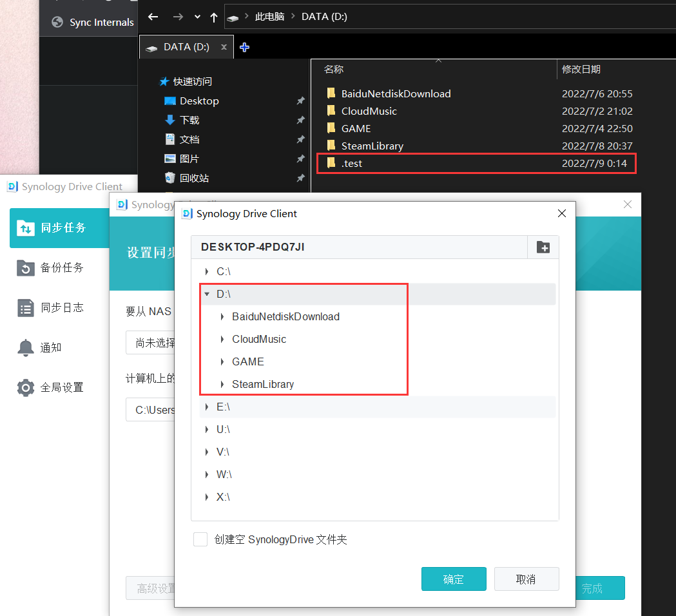This screenshot has width=676, height=616.
Task: Expand the C:\ drive node
Action: pos(207,271)
